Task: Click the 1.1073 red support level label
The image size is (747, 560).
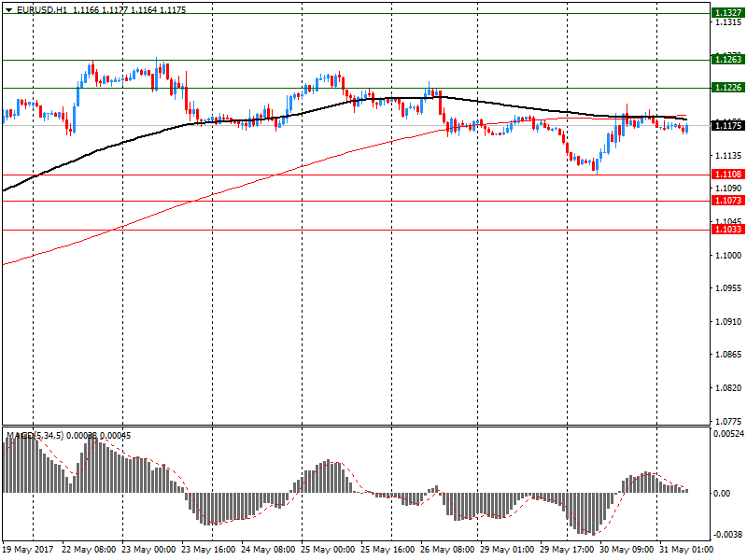Action: [728, 201]
